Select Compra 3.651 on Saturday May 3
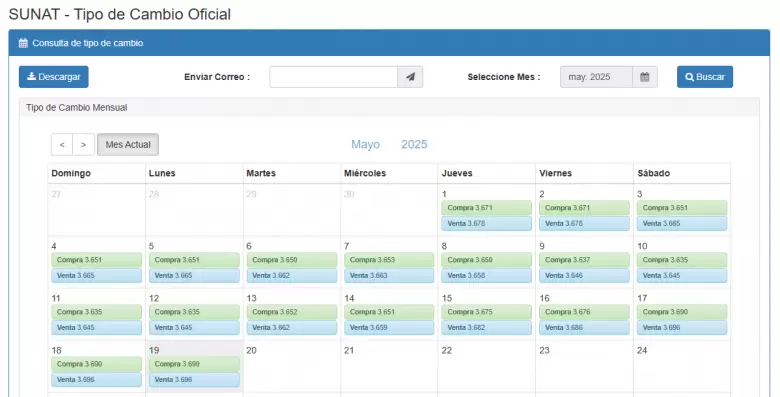This screenshot has height=397, width=780. click(x=682, y=207)
